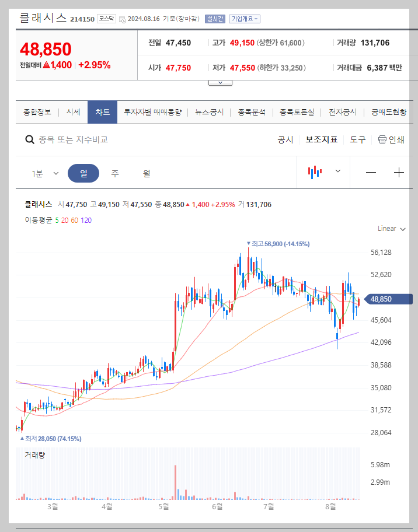The image size is (418, 532).
Task: Switch to the 시세 tab
Action: (x=72, y=112)
